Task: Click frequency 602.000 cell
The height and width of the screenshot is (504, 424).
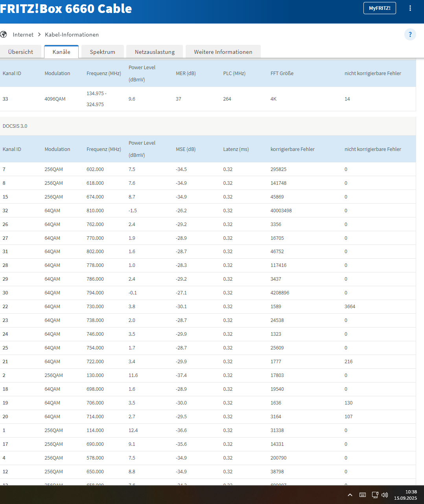Action: [95, 169]
